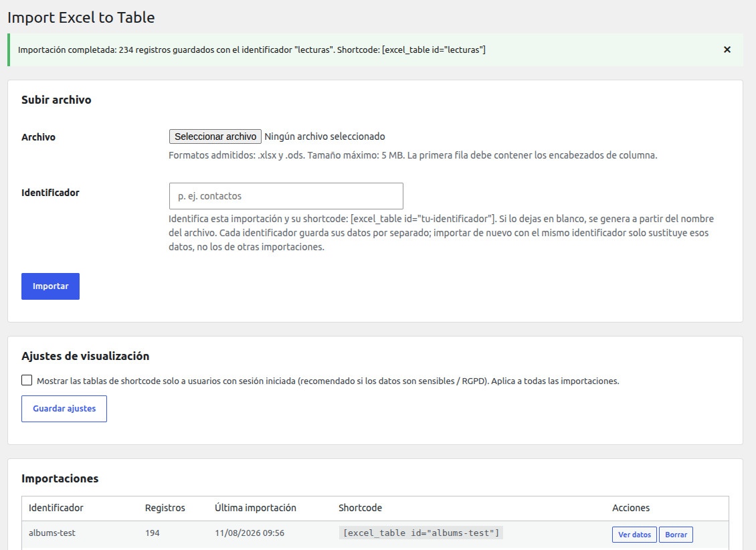
Task: Delete albums-test import with Borrar
Action: pos(676,535)
